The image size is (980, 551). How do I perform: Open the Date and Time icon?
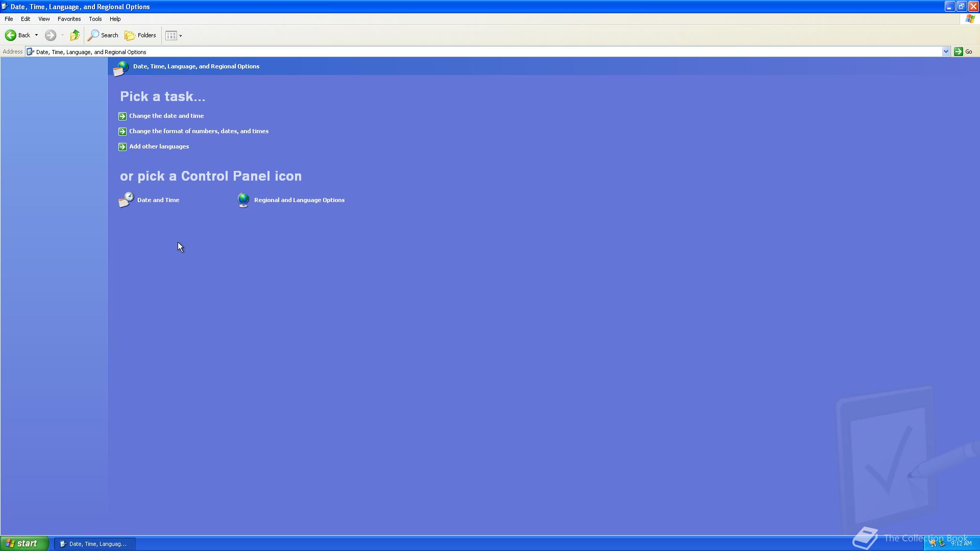tap(126, 200)
